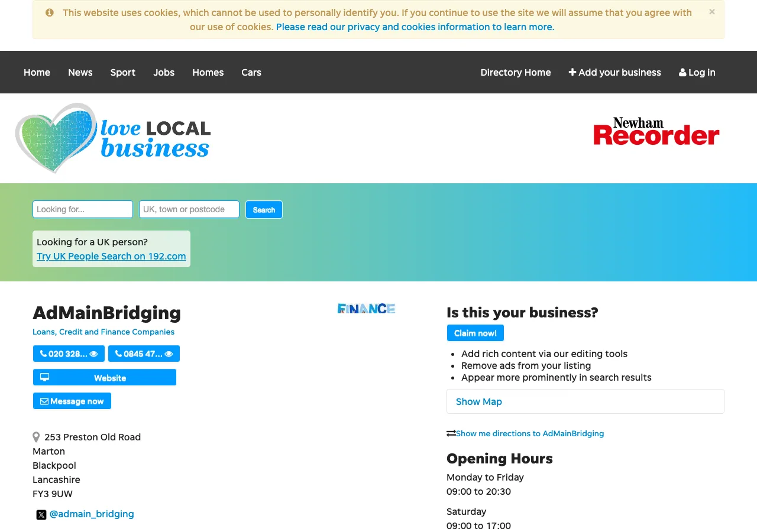Go to Directory Home
757x532 pixels.
515,72
